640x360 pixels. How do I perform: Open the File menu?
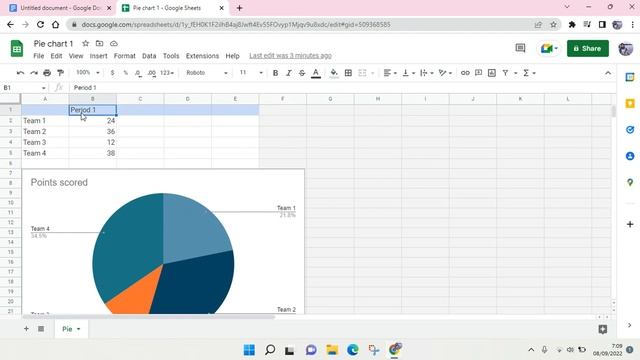39,56
